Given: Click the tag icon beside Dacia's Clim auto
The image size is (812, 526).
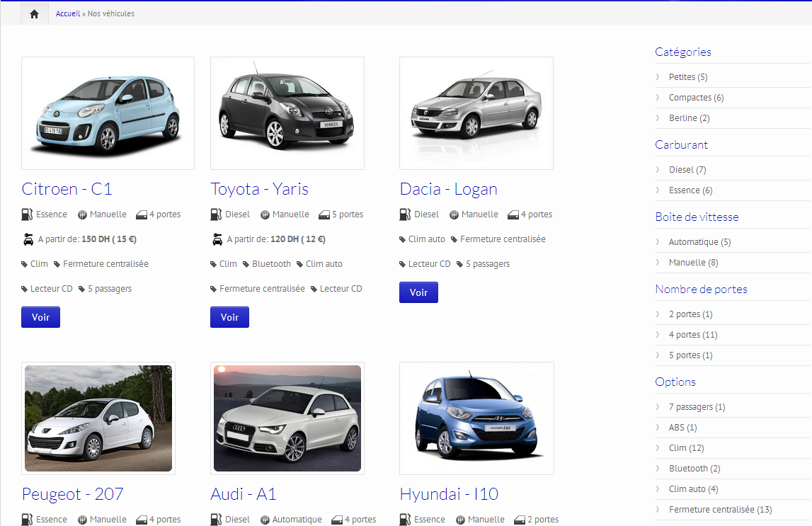Looking at the screenshot, I should (x=402, y=240).
